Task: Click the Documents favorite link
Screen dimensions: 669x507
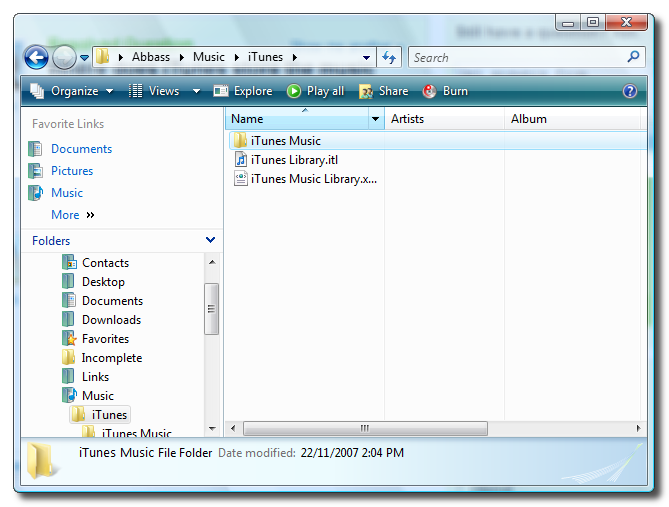Action: [x=81, y=149]
